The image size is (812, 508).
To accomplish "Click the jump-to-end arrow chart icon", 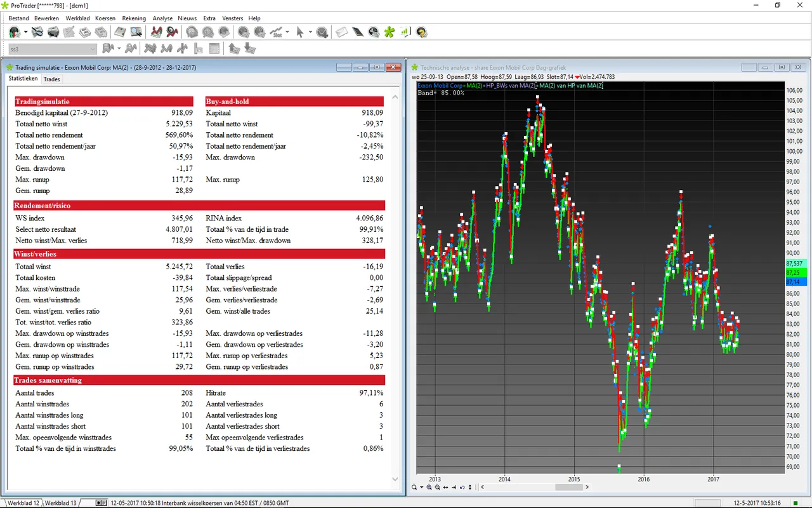I will 454,487.
